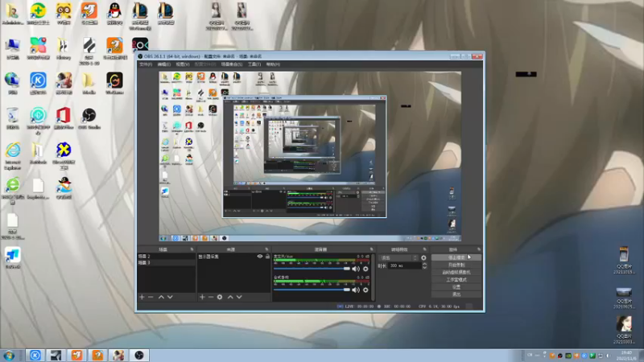Add a new scene with the plus icon

(142, 297)
